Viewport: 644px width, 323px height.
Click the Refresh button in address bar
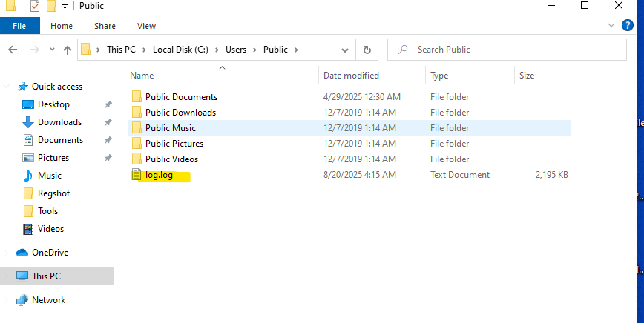pyautogui.click(x=367, y=50)
